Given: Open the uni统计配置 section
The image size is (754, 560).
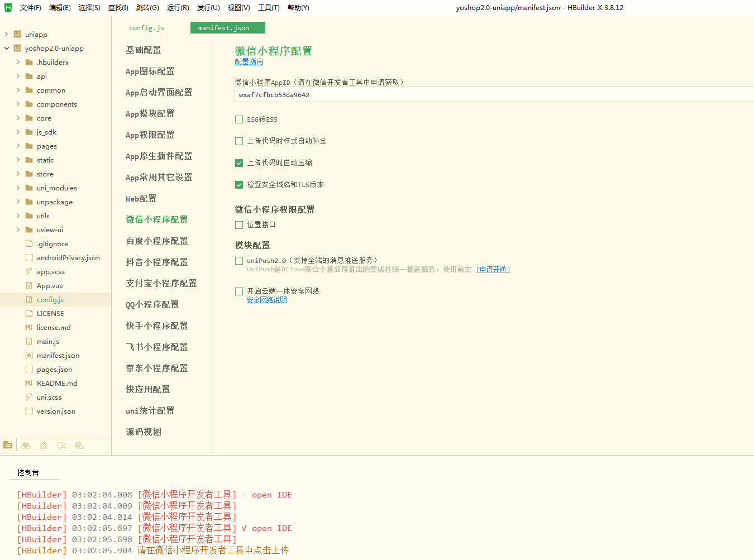Looking at the screenshot, I should tap(150, 411).
